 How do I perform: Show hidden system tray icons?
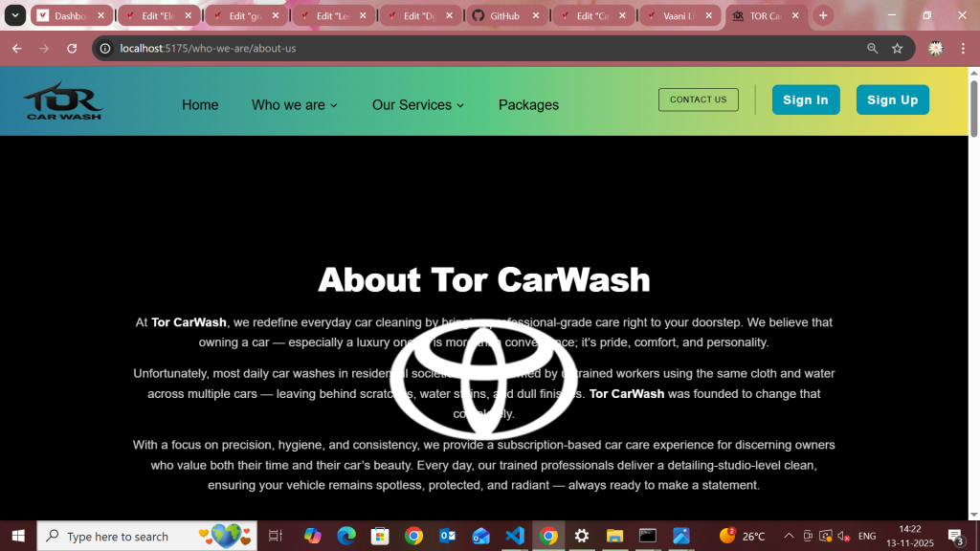(x=789, y=536)
